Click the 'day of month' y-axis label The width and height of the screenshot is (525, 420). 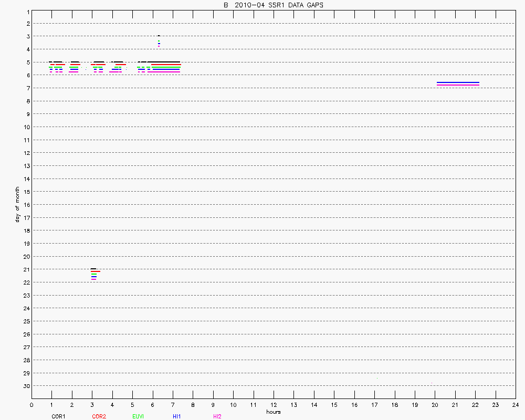(17, 204)
